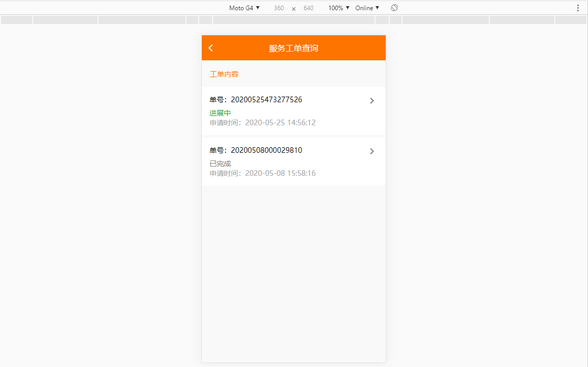Open the Online network throttling dropdown

[x=367, y=8]
